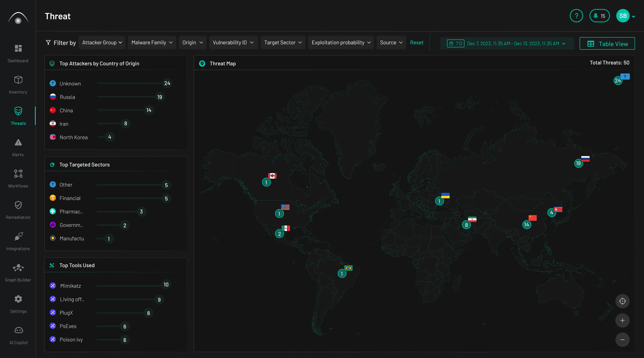Click the Top Targeted Sectors header icon
644x358 pixels.
52,165
